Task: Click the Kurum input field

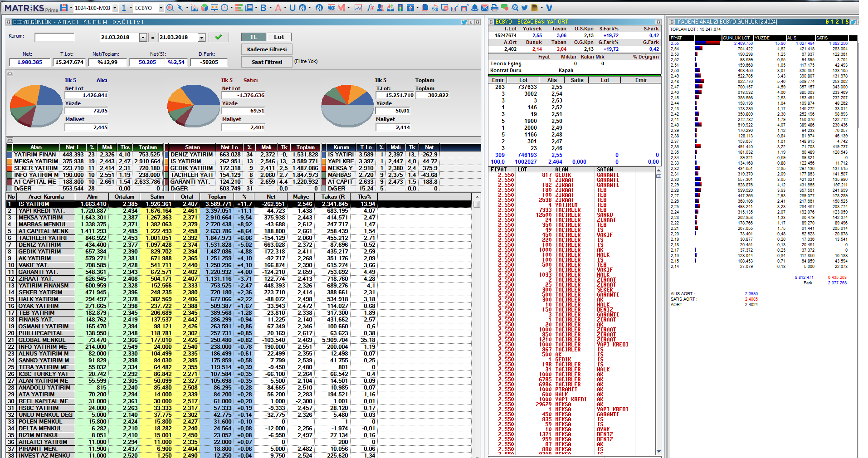Action: tap(54, 37)
